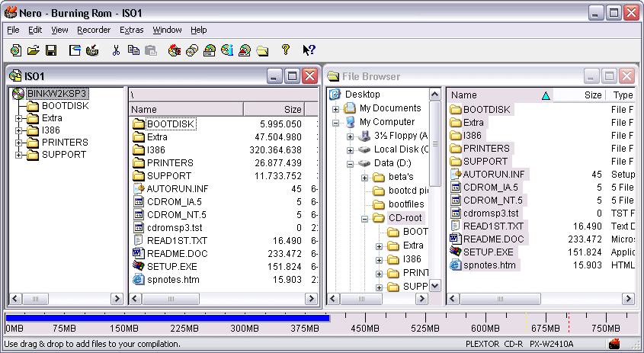Screen dimensions: 644x353
Task: Show CD info with the disc-and-i icon
Action: (x=227, y=50)
